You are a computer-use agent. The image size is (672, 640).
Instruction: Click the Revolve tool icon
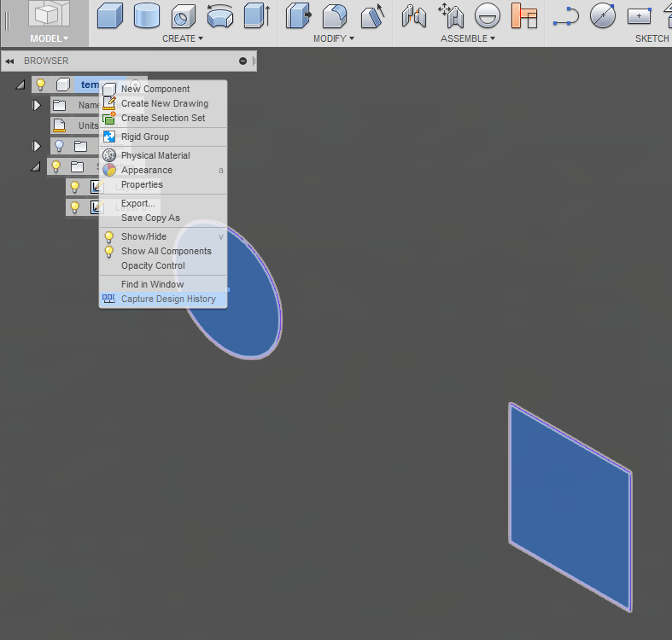(219, 16)
